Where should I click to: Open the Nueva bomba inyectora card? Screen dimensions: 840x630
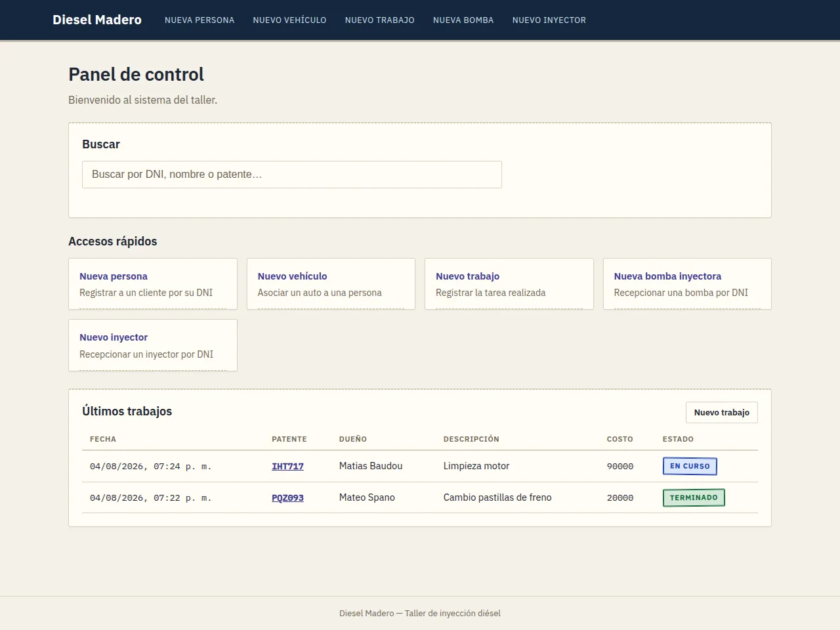coord(687,284)
